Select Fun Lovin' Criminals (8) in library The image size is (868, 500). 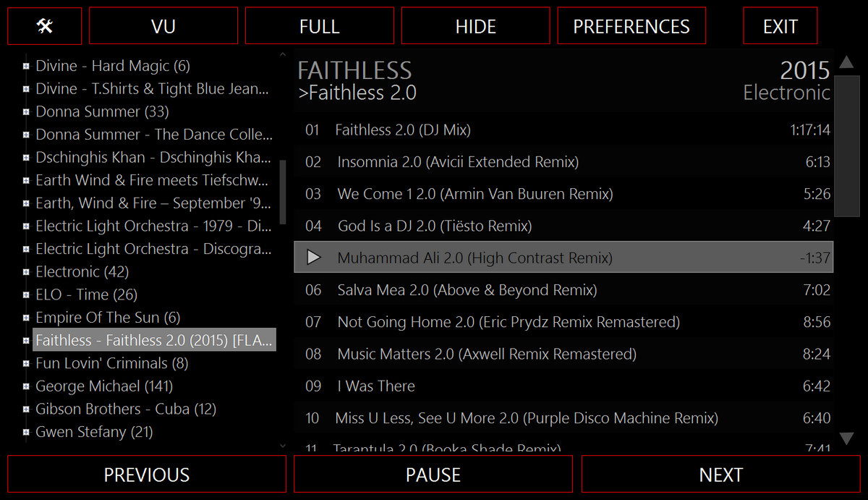coord(111,363)
